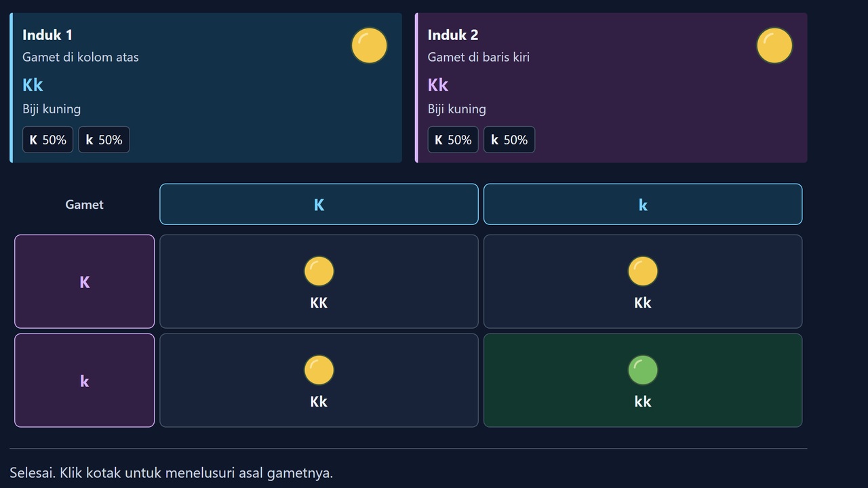Click the blue Kk genotype of Induk 1
Screen dimensions: 868x488
33,85
